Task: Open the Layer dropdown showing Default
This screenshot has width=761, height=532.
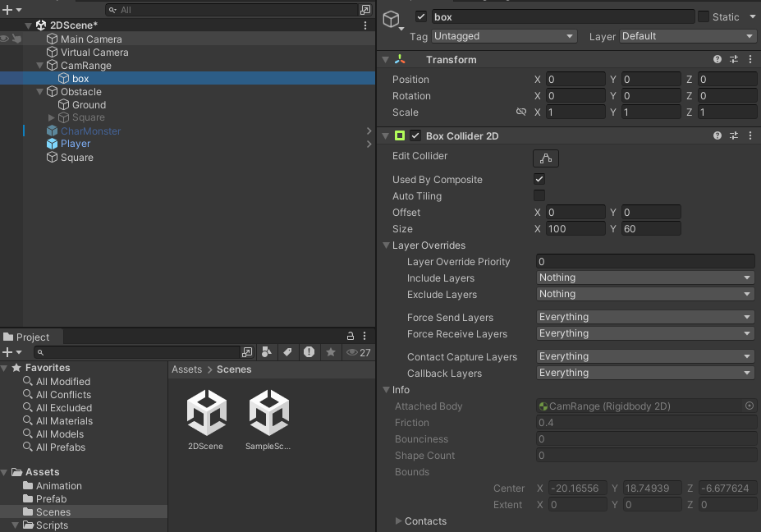Action: 687,36
